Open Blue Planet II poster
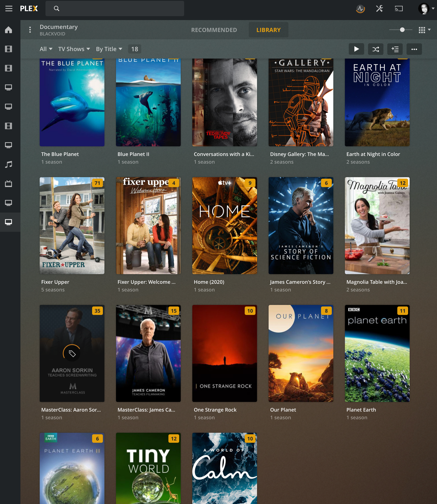This screenshot has width=437, height=504. (x=148, y=102)
